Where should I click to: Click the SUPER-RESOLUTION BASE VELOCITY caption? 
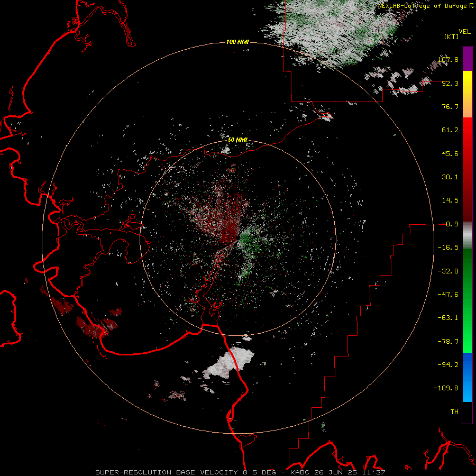point(168,472)
